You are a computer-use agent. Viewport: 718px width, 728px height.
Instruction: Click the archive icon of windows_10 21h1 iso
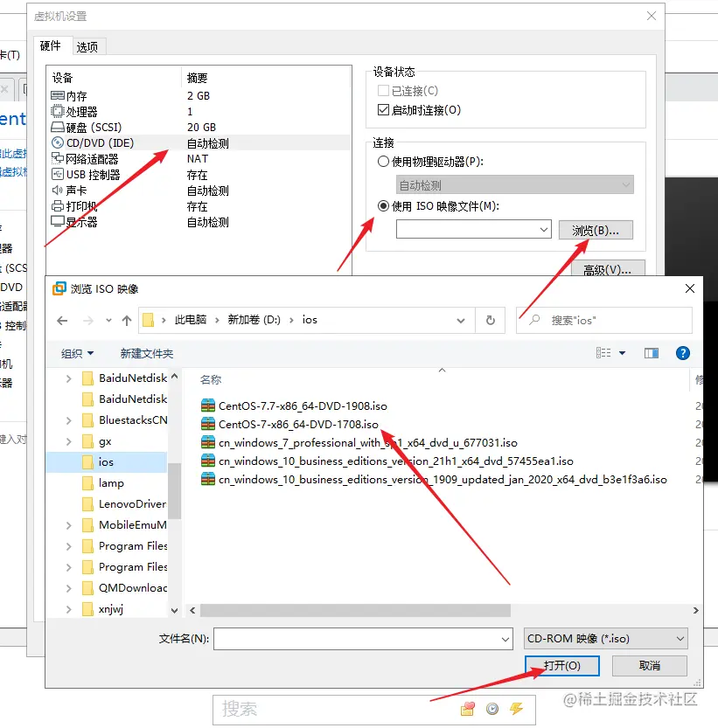tap(208, 461)
